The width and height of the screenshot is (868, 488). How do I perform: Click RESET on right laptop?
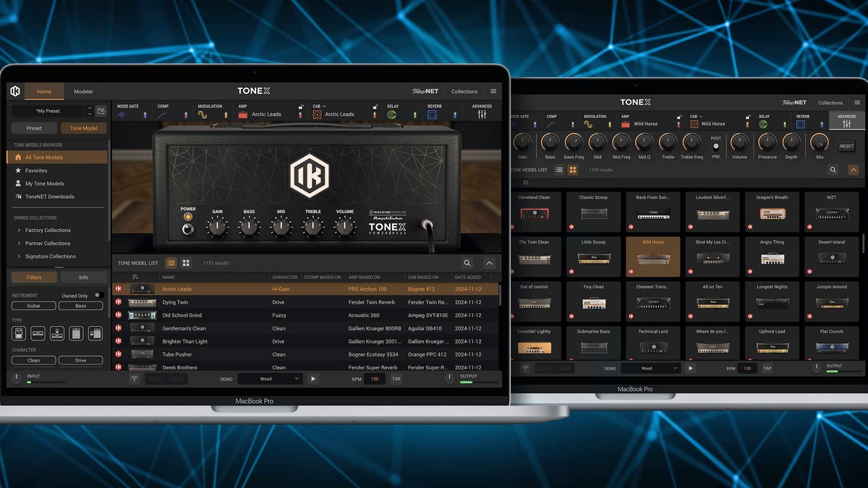pyautogui.click(x=846, y=146)
